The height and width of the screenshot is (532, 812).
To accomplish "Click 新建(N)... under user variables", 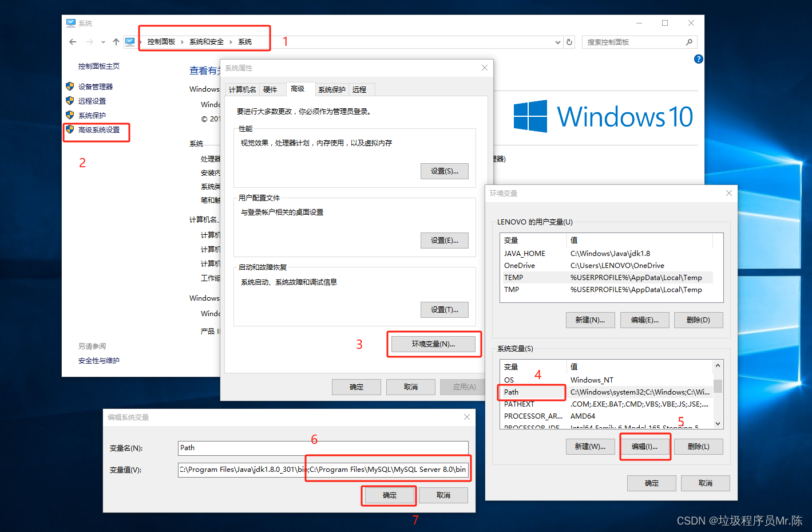I will point(591,320).
